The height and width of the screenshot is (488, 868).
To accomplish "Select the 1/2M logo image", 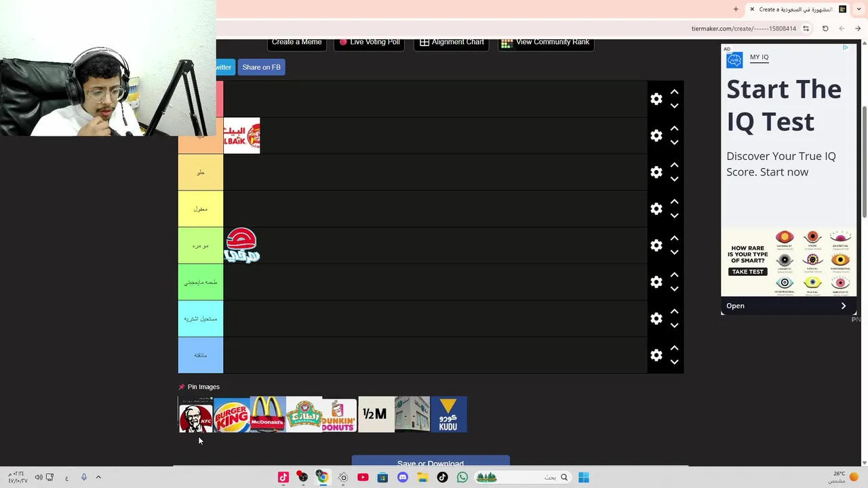I will (376, 415).
